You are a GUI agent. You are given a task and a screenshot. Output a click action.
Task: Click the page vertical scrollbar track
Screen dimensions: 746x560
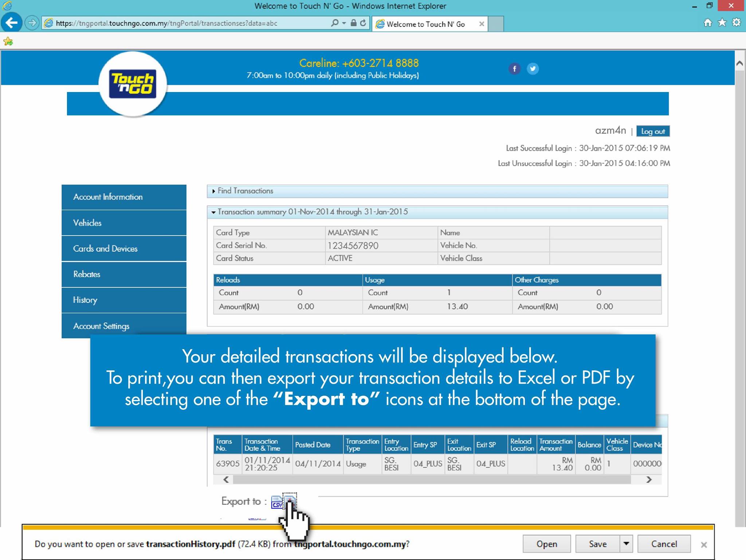(739, 299)
